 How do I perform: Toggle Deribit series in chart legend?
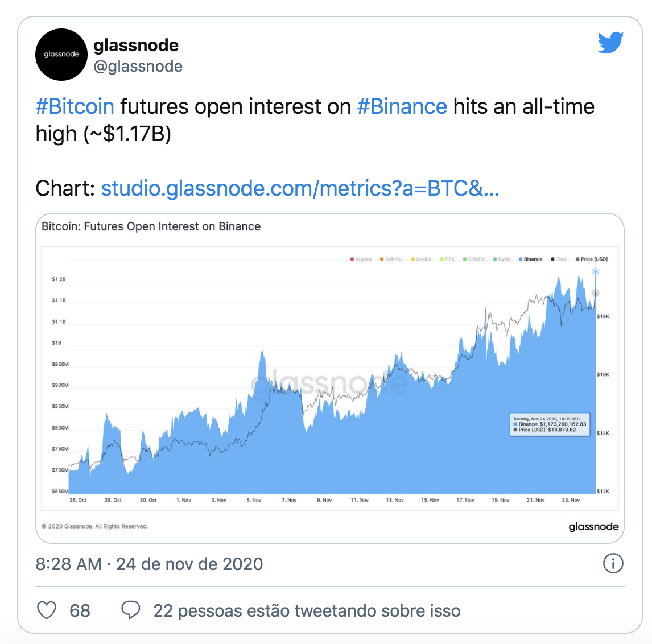pyautogui.click(x=421, y=259)
